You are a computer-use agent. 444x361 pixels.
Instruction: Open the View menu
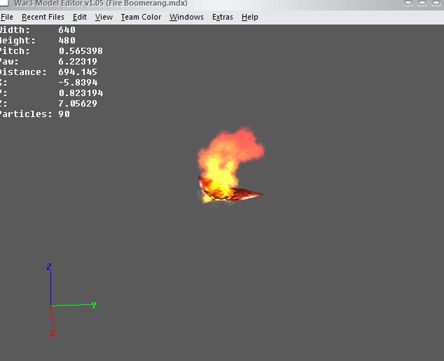coord(104,17)
